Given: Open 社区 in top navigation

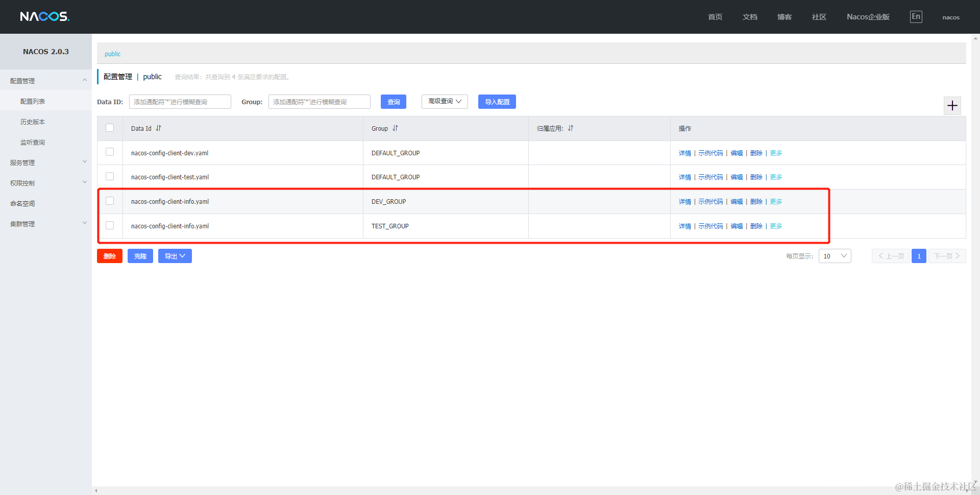Looking at the screenshot, I should point(819,17).
